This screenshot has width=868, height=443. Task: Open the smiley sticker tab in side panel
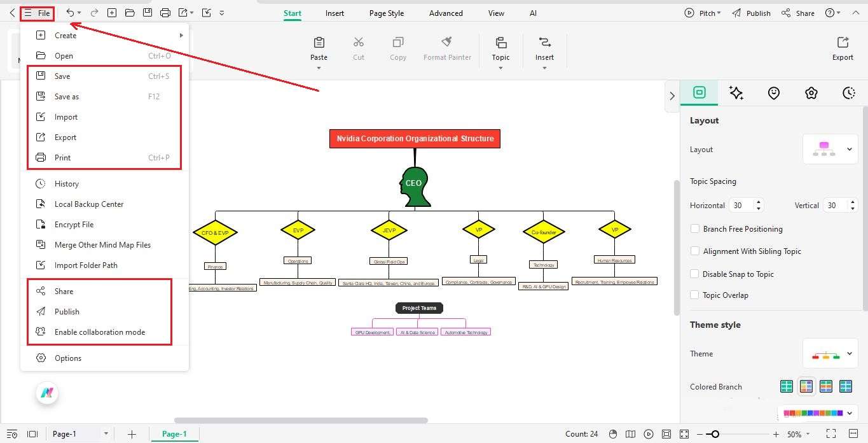(x=774, y=93)
